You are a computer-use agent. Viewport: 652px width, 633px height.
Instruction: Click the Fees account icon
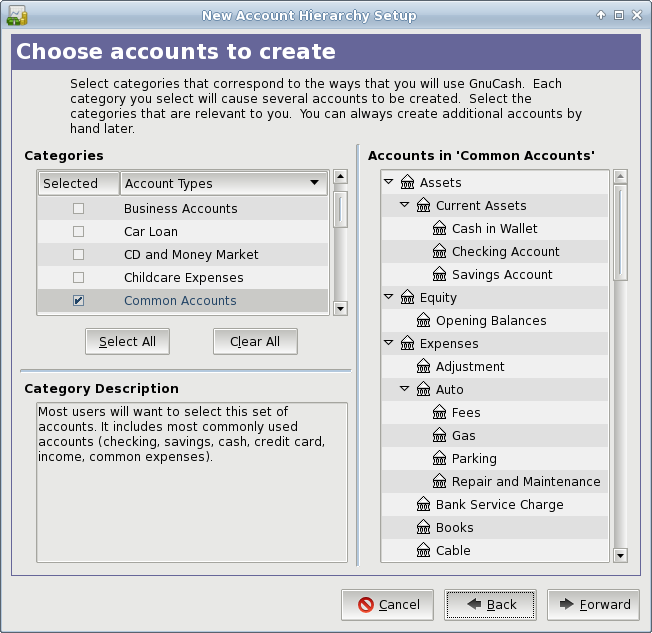[x=440, y=412]
